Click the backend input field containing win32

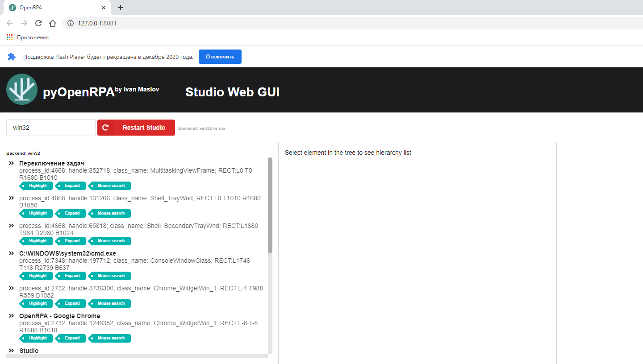coord(51,128)
